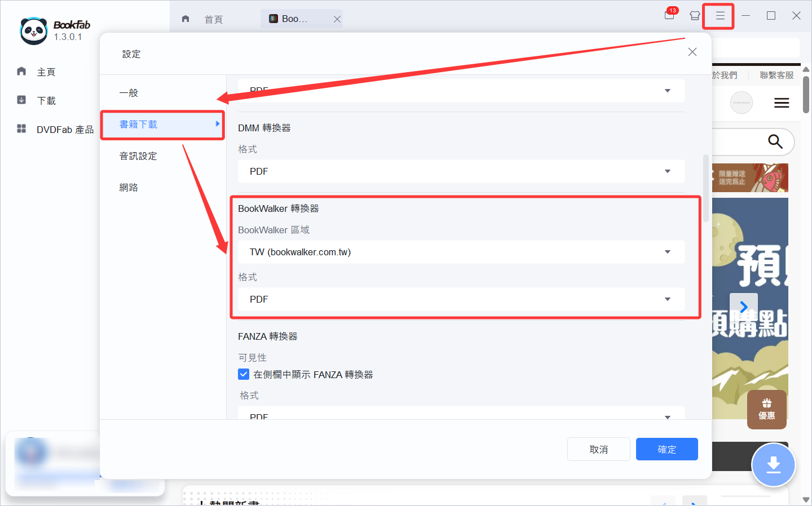Toggle show FANZA converter in sidebar checkbox
Viewport: 812px width, 506px height.
tap(244, 374)
